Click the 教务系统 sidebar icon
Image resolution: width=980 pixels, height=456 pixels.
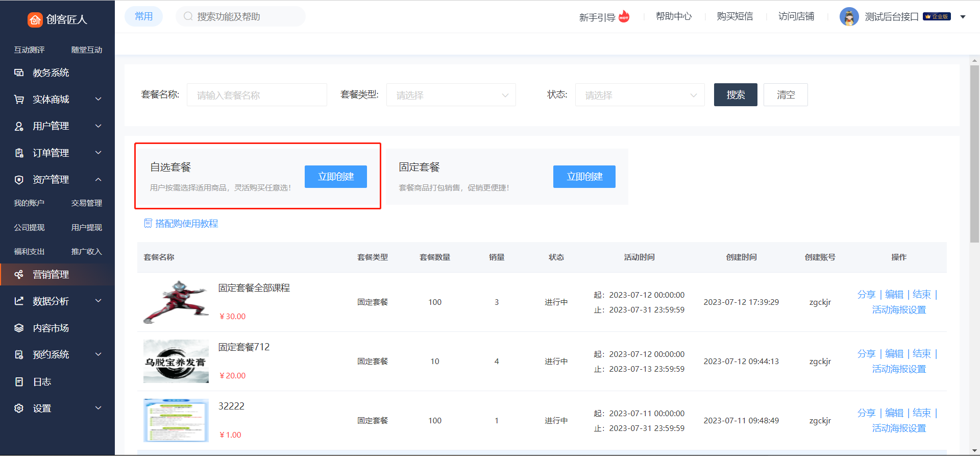[x=19, y=73]
